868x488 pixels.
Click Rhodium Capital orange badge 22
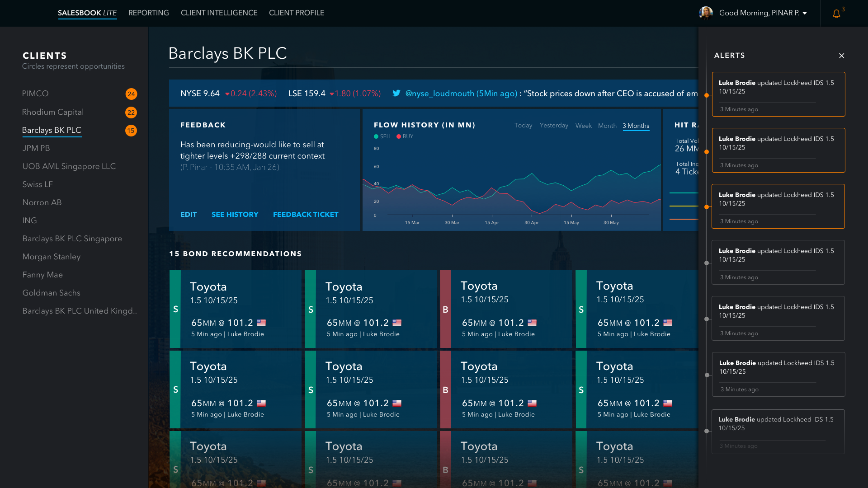pyautogui.click(x=131, y=113)
